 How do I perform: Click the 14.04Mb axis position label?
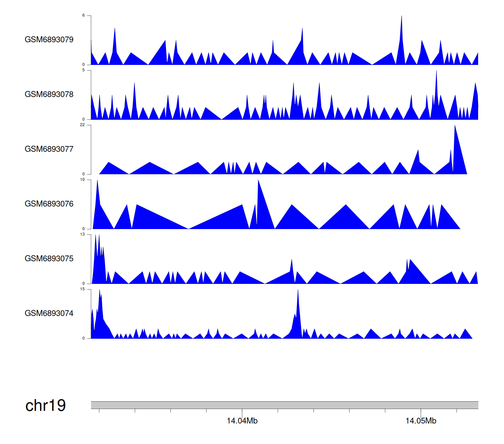242,421
